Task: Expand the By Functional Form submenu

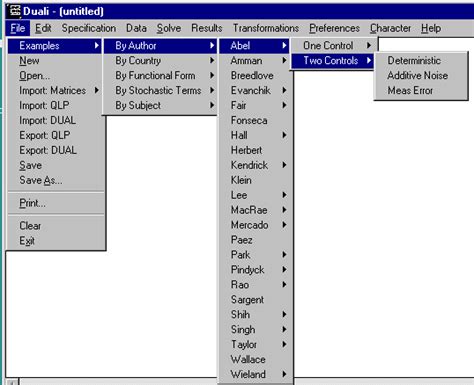Action: [x=160, y=76]
